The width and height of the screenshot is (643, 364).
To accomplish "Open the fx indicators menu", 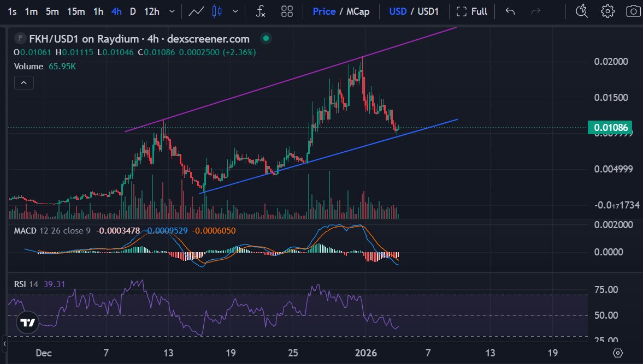I will click(x=261, y=11).
